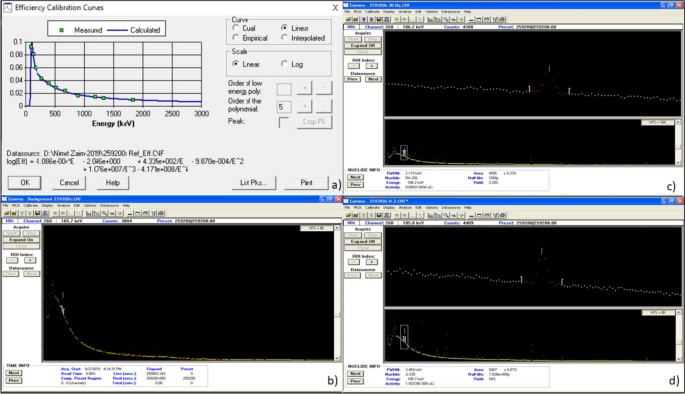The image size is (685, 394).
Task: Click the 'Energy (keV)' axis label
Action: [x=113, y=124]
